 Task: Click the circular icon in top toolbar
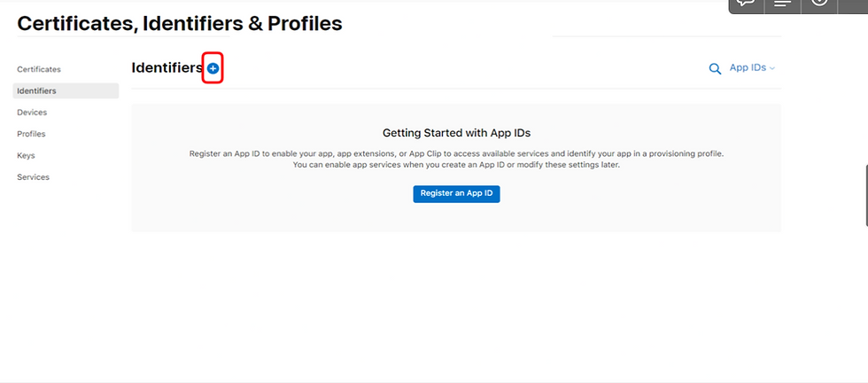pos(819,4)
